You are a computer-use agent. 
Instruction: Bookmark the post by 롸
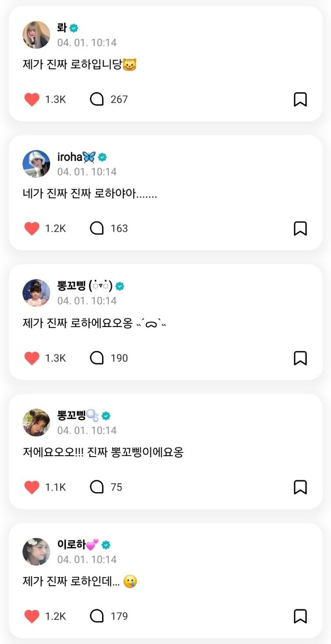(300, 99)
